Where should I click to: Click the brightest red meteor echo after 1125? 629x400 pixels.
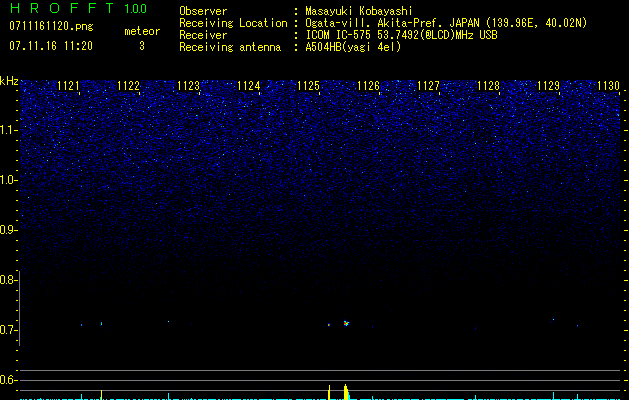tap(346, 323)
